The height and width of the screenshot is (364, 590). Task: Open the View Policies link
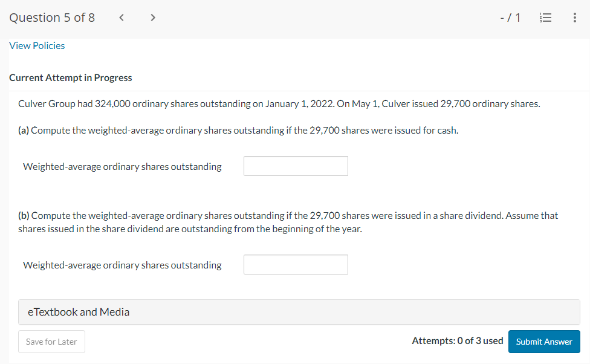click(37, 45)
